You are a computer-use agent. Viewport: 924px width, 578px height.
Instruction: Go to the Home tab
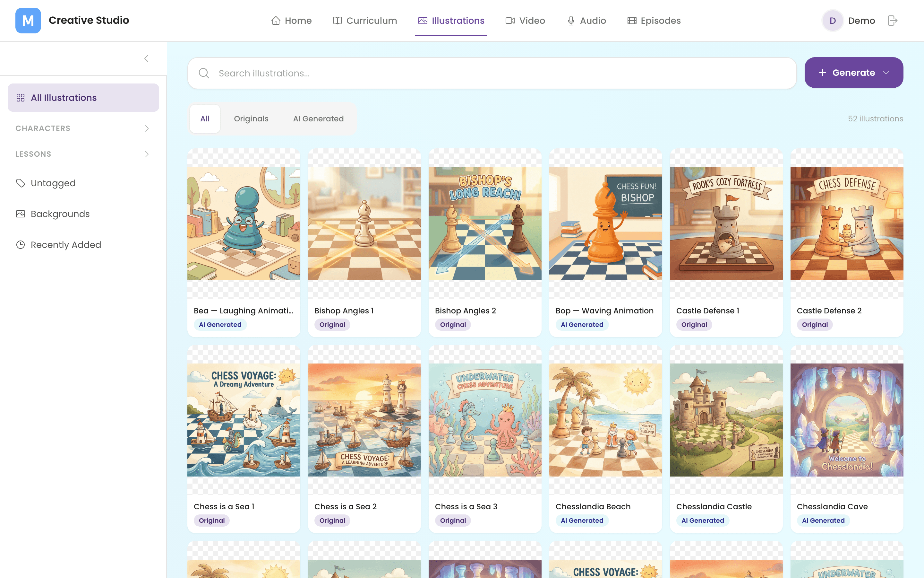point(291,21)
